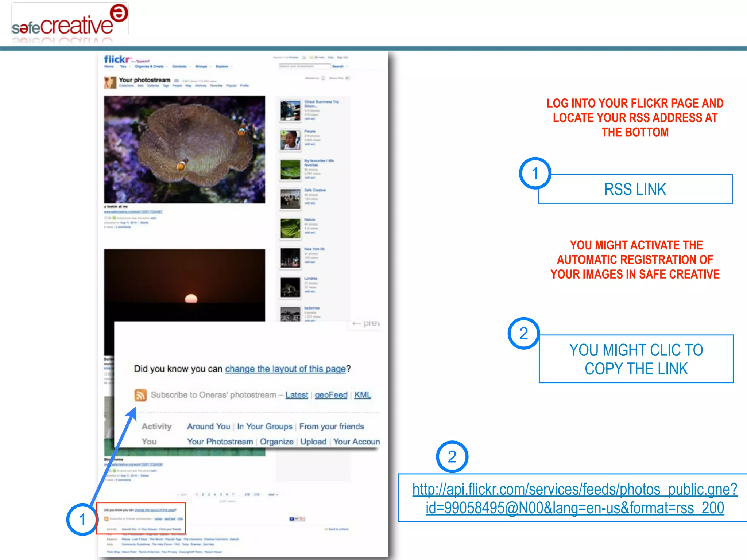Open the Popular photostream tab
747x560 pixels.
tap(231, 86)
